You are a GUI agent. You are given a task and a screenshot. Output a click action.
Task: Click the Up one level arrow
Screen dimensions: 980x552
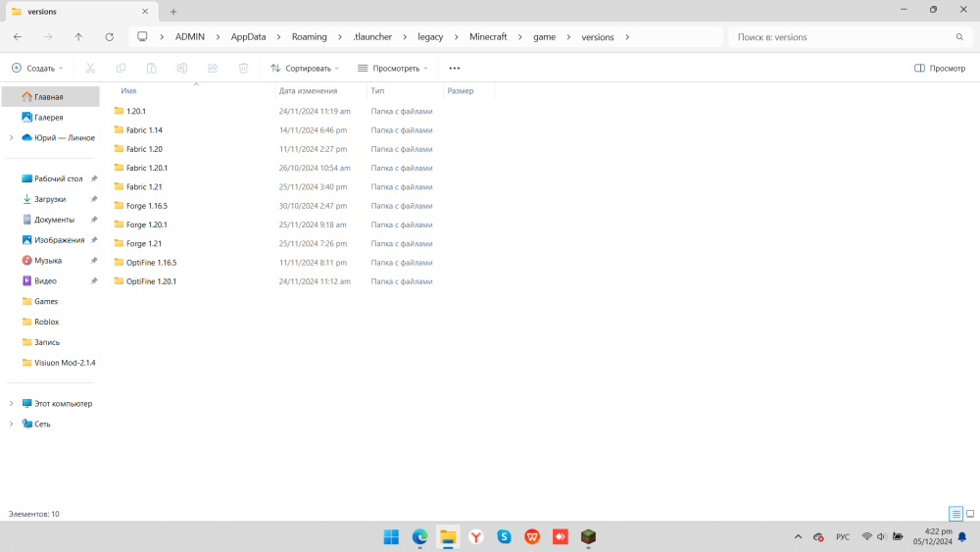78,37
